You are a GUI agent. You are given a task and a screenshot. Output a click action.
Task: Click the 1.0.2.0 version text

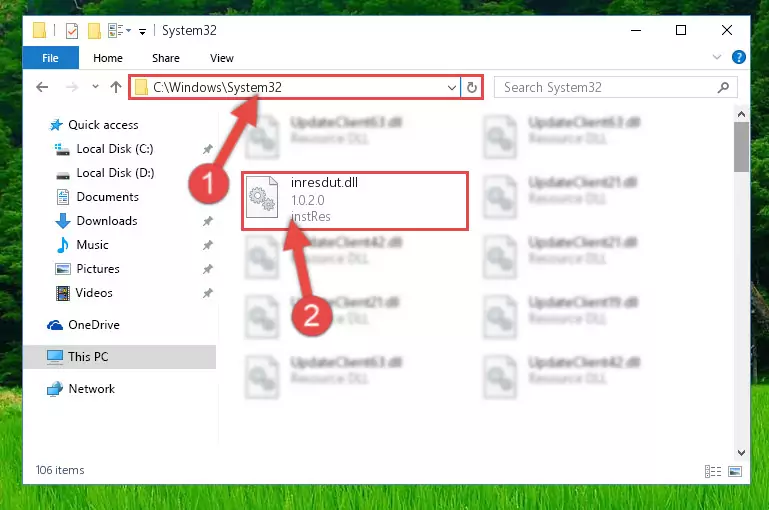tap(308, 200)
